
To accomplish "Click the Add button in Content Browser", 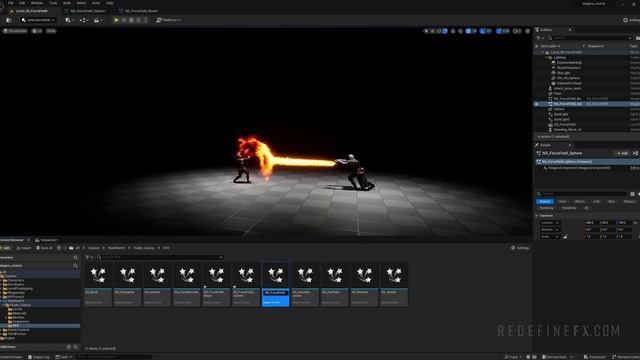I will tap(5, 248).
